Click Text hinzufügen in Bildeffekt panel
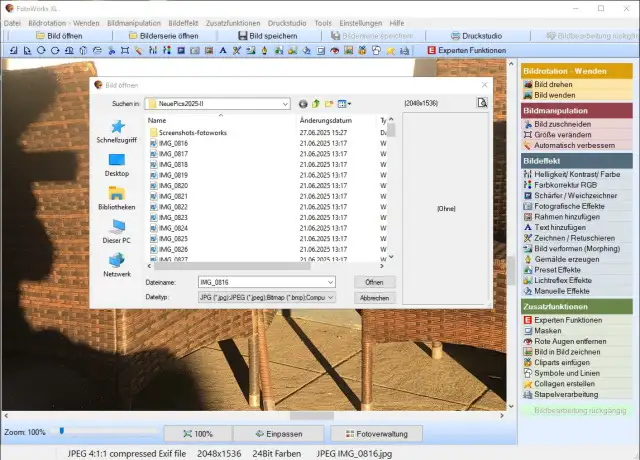 563,227
